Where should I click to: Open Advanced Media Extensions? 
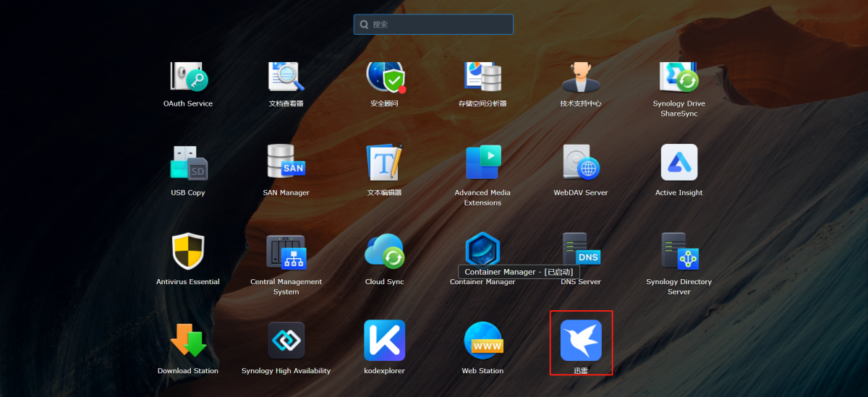[x=482, y=162]
